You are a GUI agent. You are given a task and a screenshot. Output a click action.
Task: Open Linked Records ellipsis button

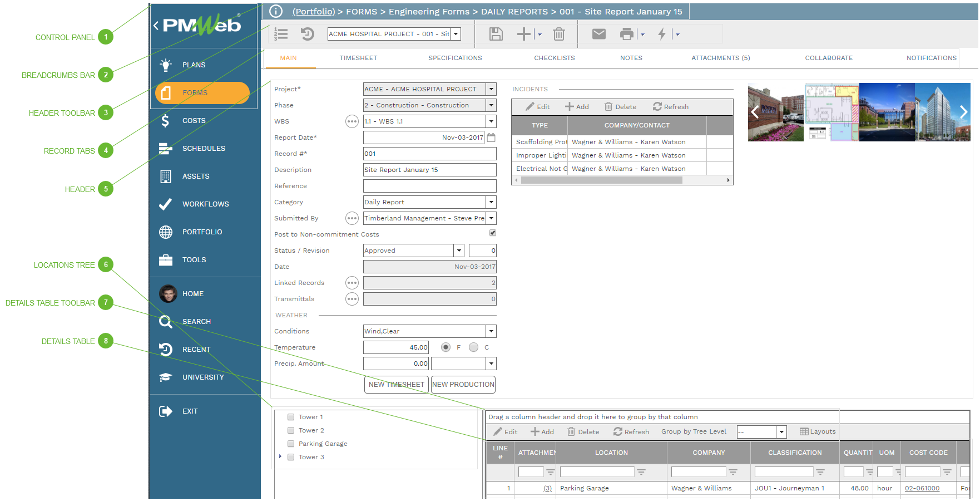click(352, 283)
